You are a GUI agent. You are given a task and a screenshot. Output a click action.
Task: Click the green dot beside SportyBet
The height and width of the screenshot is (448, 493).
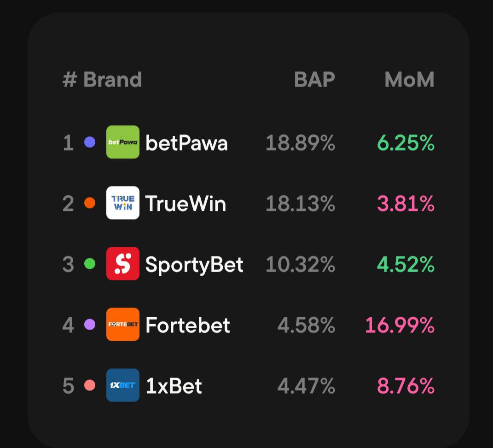click(90, 263)
